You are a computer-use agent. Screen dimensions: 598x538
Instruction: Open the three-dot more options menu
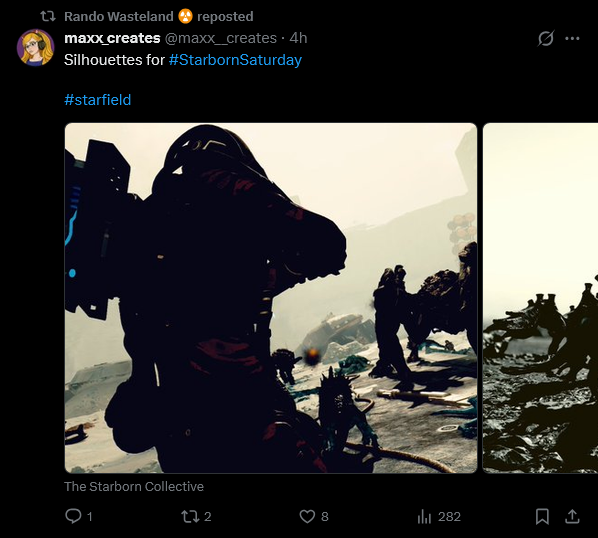point(572,38)
